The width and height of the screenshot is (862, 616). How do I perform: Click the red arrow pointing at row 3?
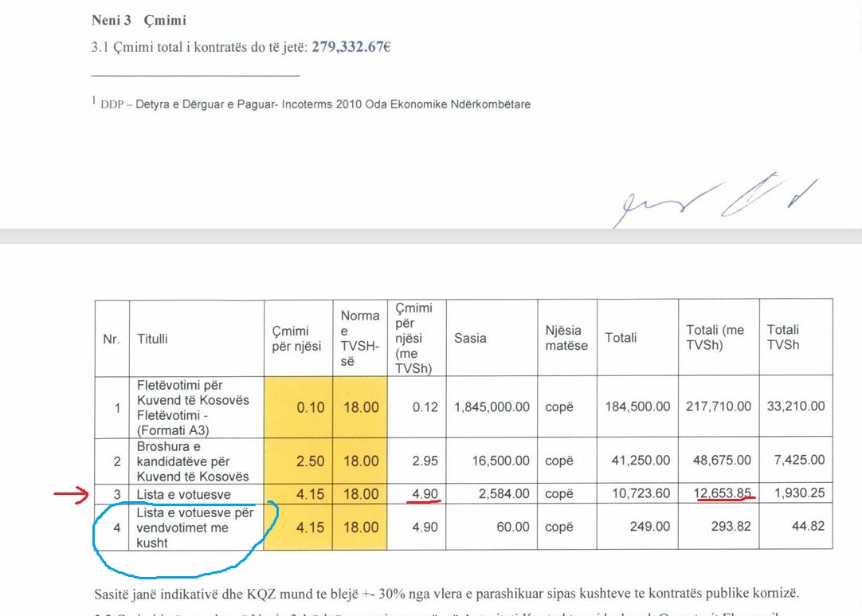[72, 496]
